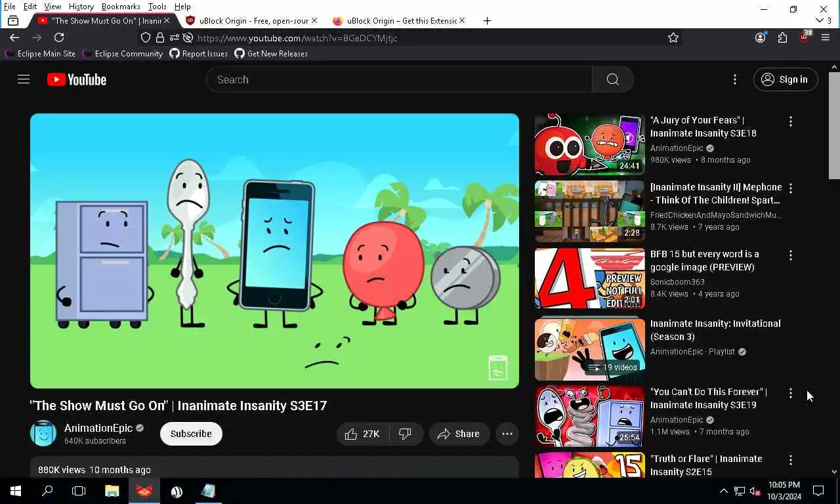
Task: Open AnimationEpic channel name link
Action: coord(98,428)
